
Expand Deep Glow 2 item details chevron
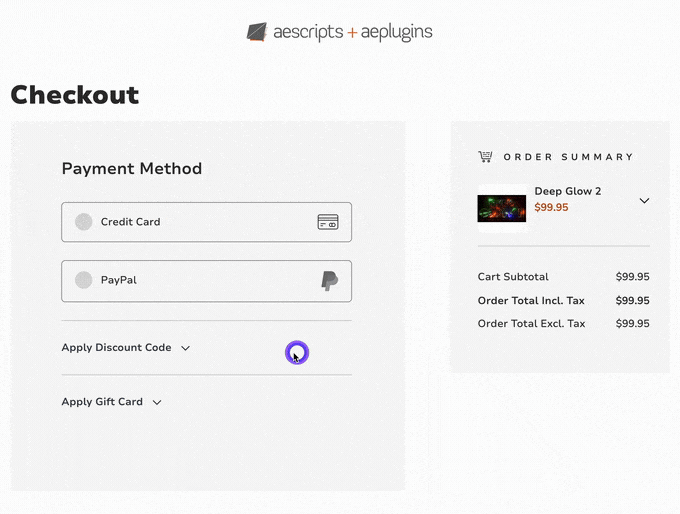tap(644, 201)
